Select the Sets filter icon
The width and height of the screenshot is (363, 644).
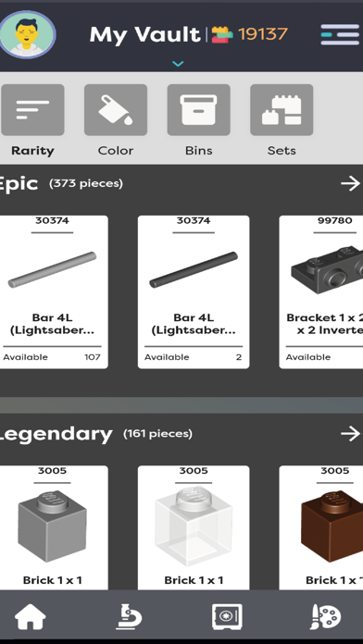pos(282,110)
